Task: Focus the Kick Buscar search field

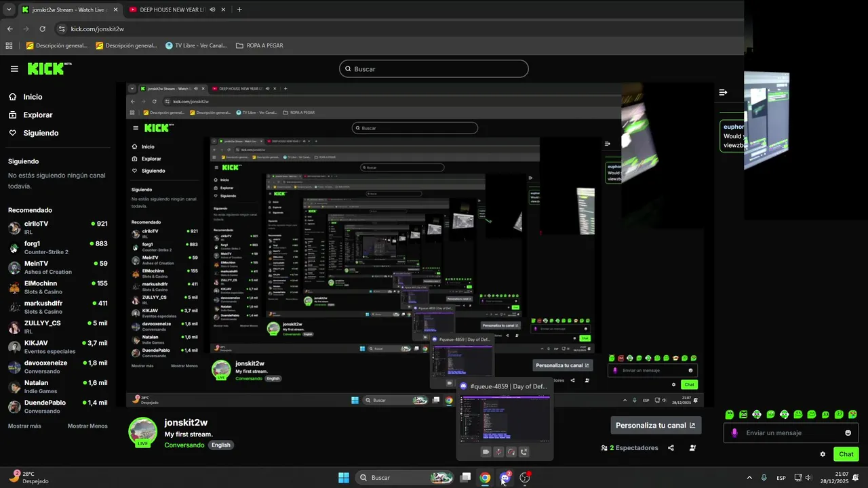Action: [x=433, y=69]
